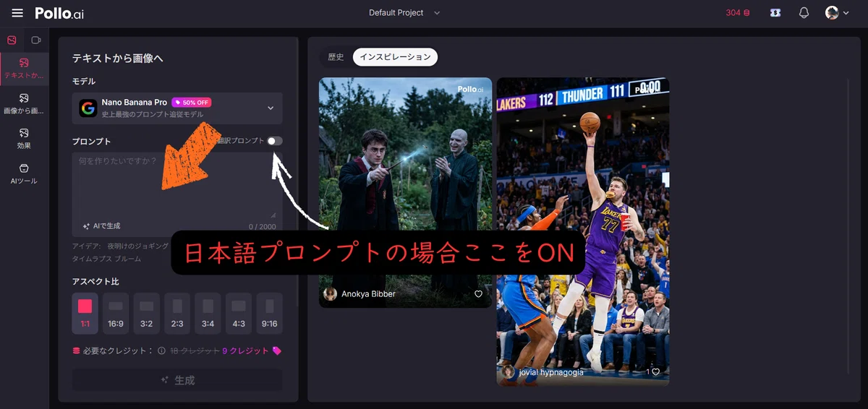Select the 3:4 aspect ratio
Screen dimensions: 868x409
pyautogui.click(x=208, y=313)
